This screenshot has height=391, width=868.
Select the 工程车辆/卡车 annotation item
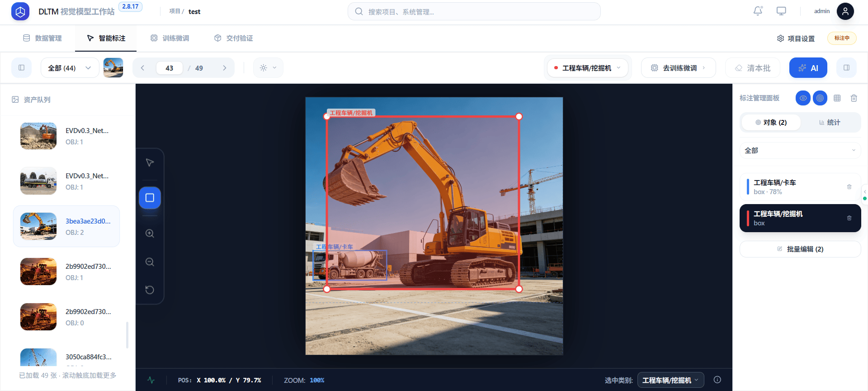pyautogui.click(x=800, y=187)
